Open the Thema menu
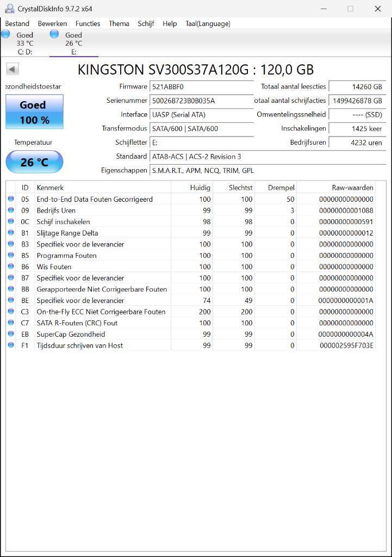392x557 pixels. (119, 23)
